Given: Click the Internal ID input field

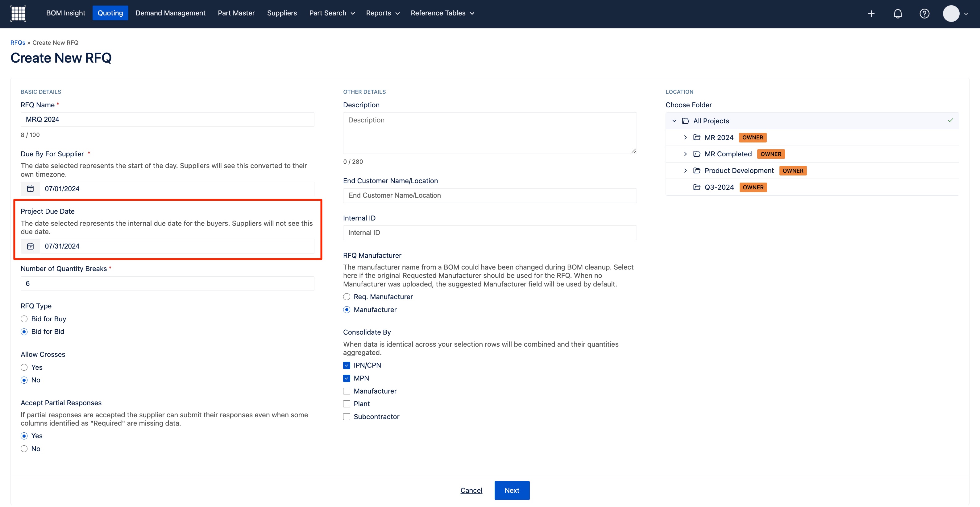Looking at the screenshot, I should click(x=490, y=233).
